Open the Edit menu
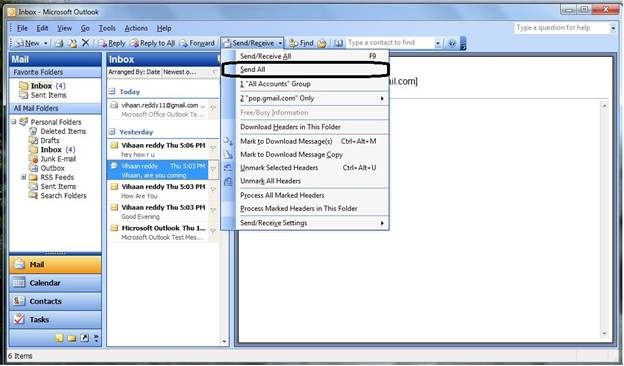This screenshot has width=624, height=366. pos(42,28)
